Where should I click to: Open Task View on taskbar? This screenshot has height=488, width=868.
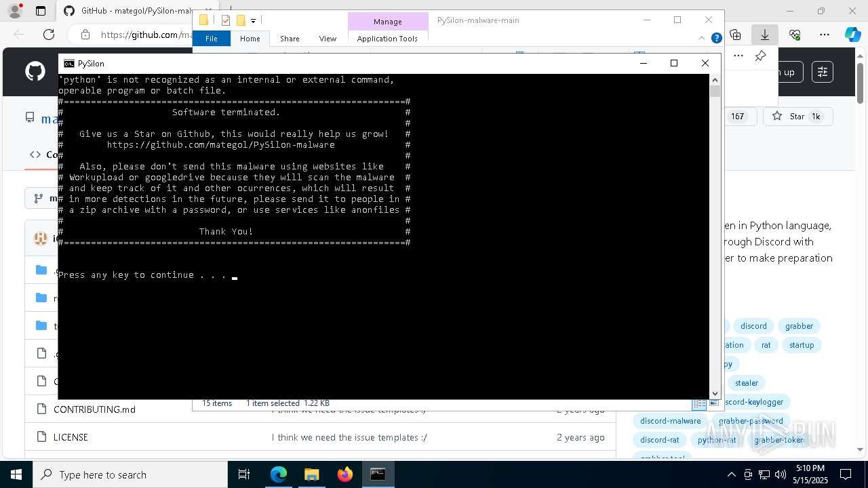[x=244, y=474]
